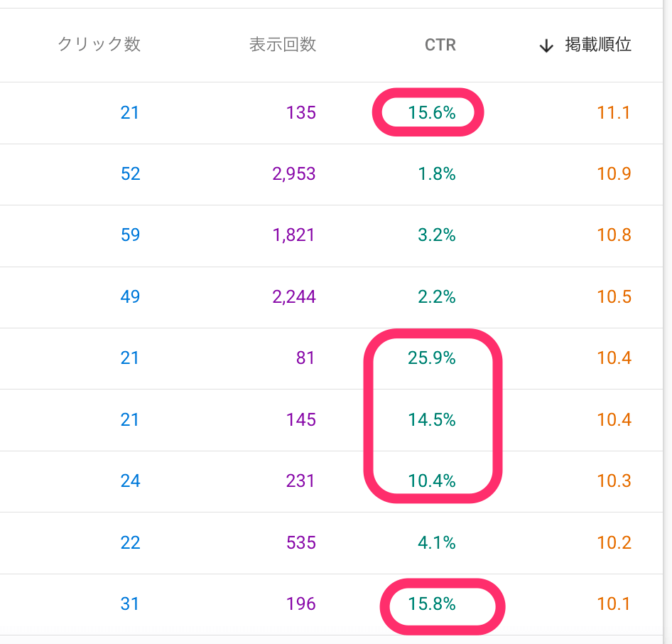Sort by the 表示回数 column header
The image size is (672, 644).
coord(282,45)
